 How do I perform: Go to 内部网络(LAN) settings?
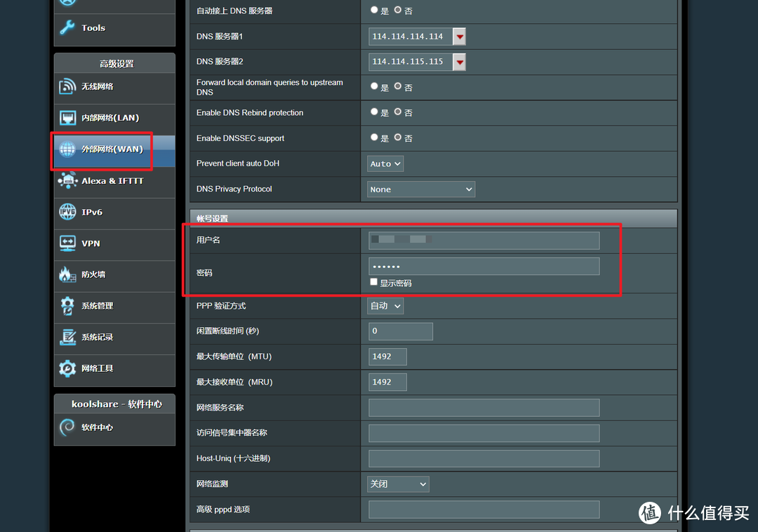point(114,119)
